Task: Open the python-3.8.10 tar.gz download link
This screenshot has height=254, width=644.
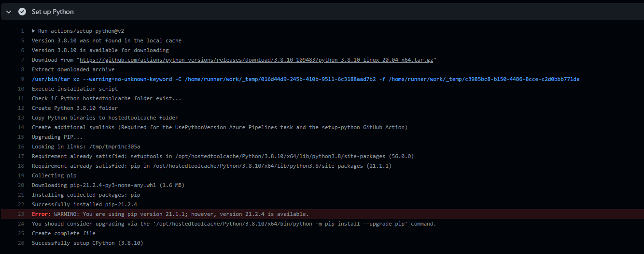Action: (x=256, y=60)
